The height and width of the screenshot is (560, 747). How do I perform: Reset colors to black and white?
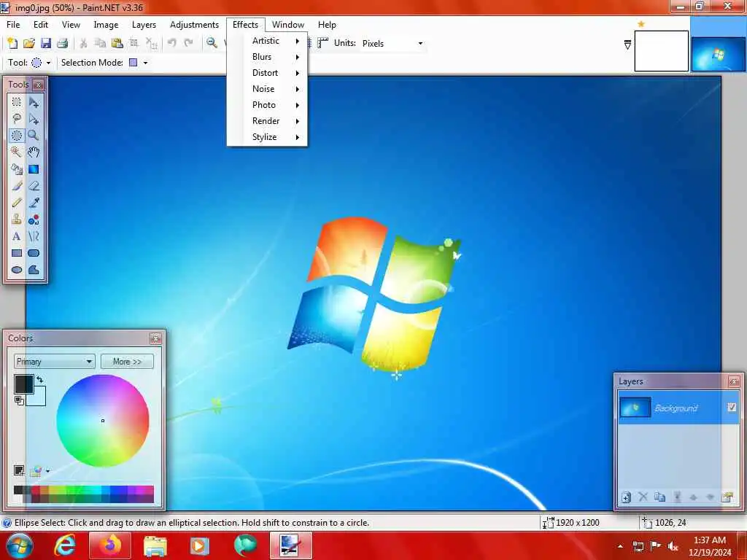(x=19, y=400)
